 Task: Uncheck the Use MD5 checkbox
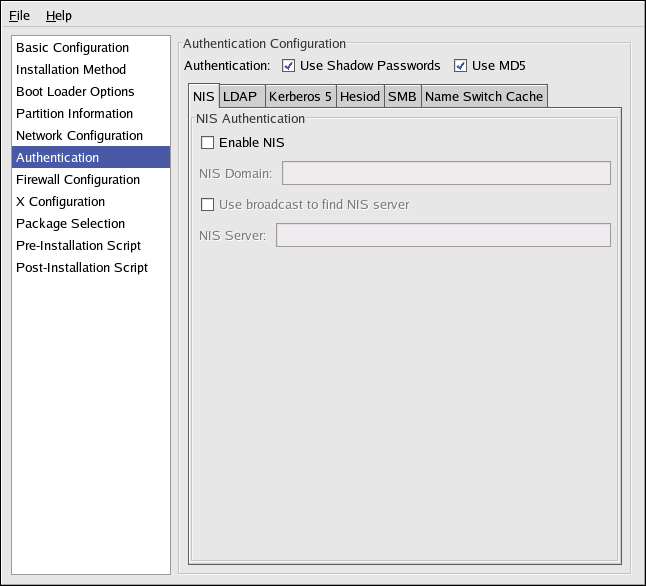pyautogui.click(x=461, y=66)
